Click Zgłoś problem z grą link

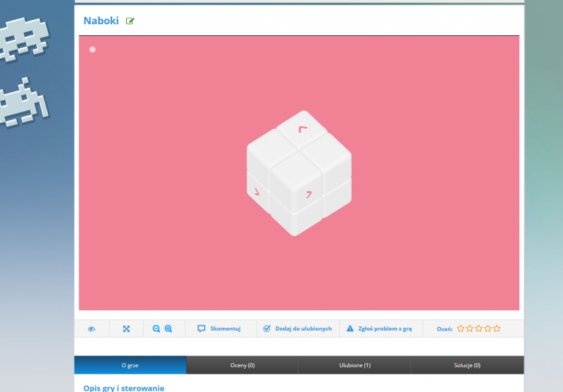[x=379, y=329]
